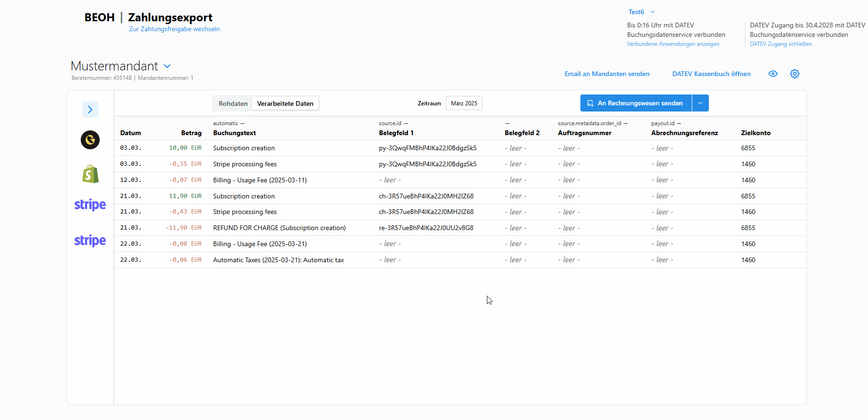Image resolution: width=868 pixels, height=420 pixels.
Task: Click the Zielkonto column header
Action: (x=756, y=133)
